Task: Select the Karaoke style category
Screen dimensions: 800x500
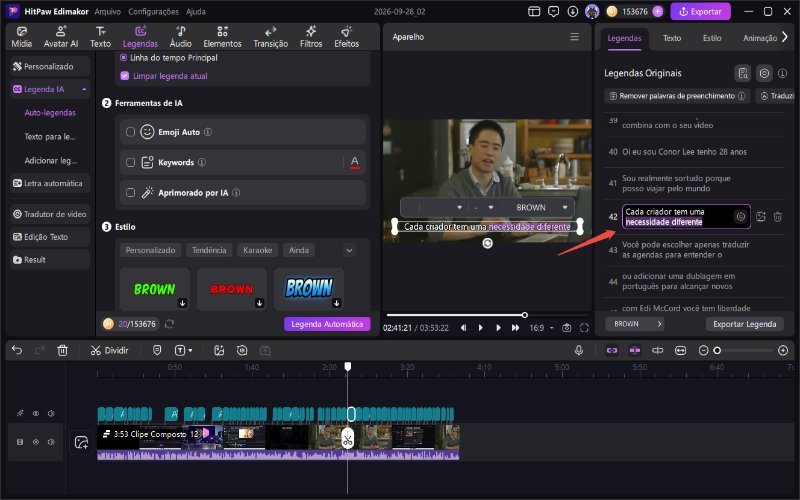Action: [x=258, y=251]
